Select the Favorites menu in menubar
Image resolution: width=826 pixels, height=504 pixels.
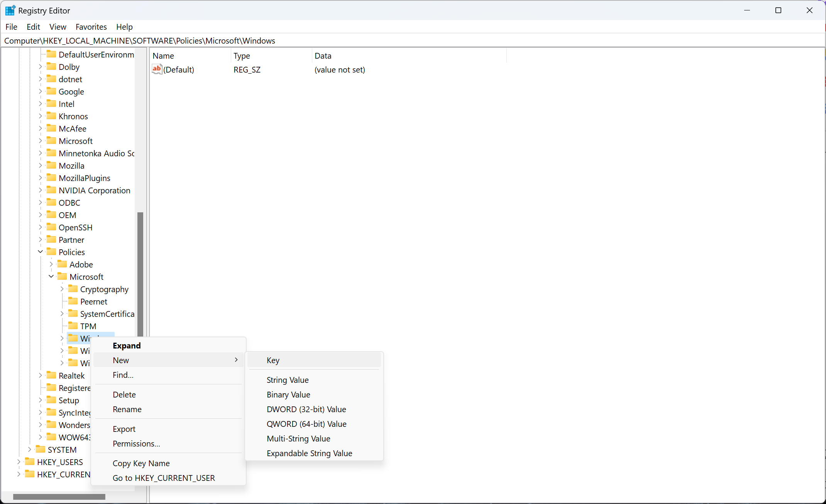(x=91, y=27)
